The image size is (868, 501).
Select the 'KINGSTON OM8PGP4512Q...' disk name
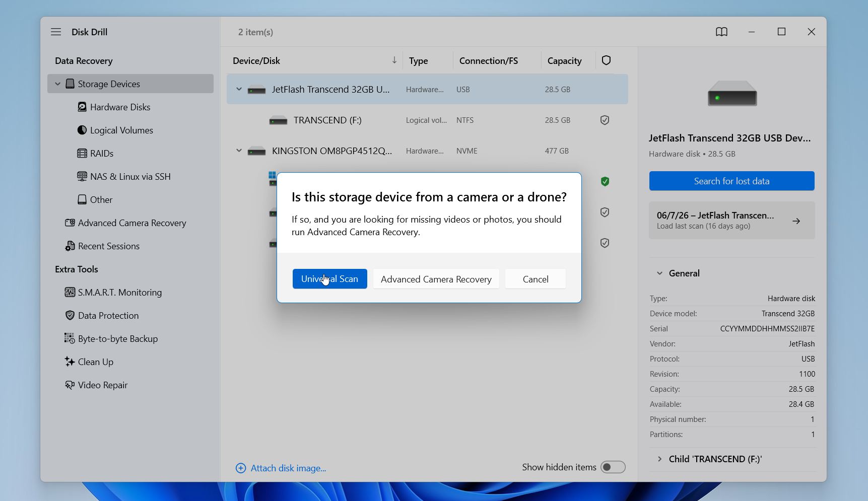[x=332, y=151]
